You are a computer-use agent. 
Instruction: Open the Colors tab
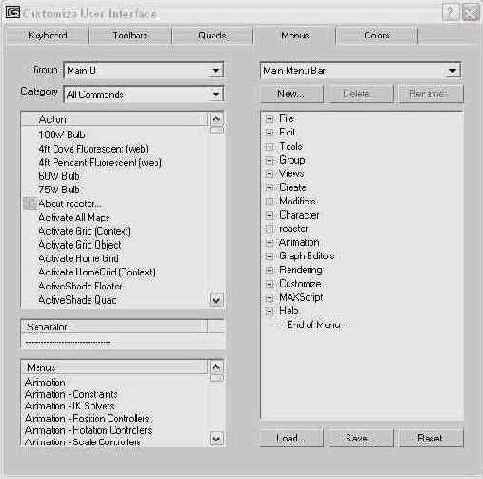(377, 35)
